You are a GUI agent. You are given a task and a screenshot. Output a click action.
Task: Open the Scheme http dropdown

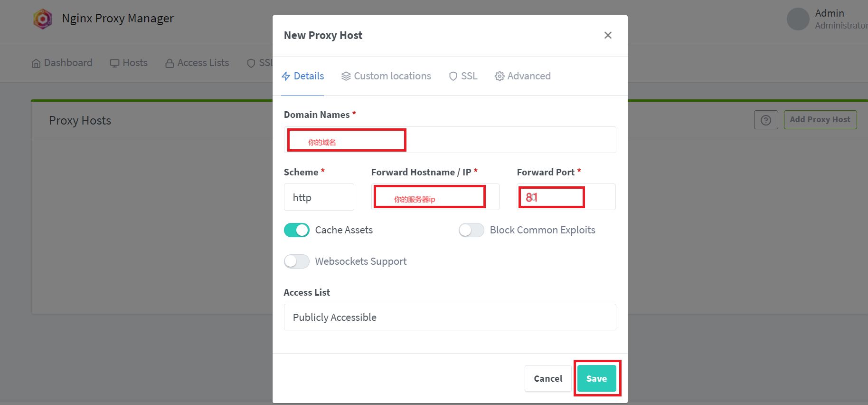tap(319, 197)
